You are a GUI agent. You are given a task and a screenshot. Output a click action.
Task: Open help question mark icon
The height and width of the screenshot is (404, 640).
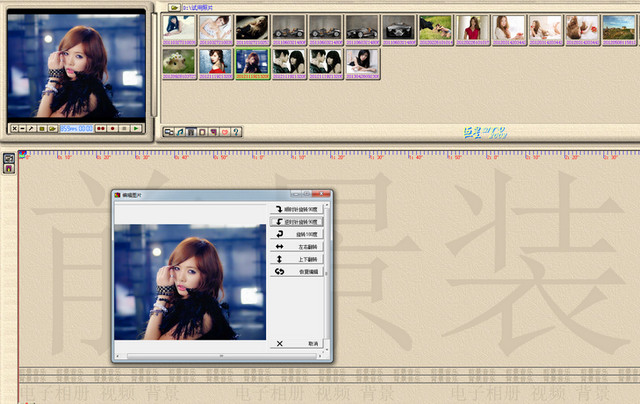click(237, 132)
